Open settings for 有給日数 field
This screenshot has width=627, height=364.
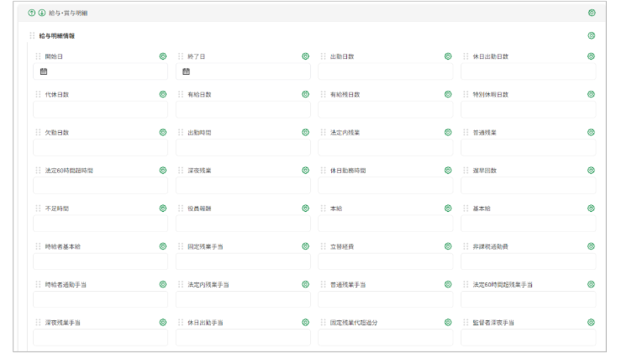pos(305,94)
